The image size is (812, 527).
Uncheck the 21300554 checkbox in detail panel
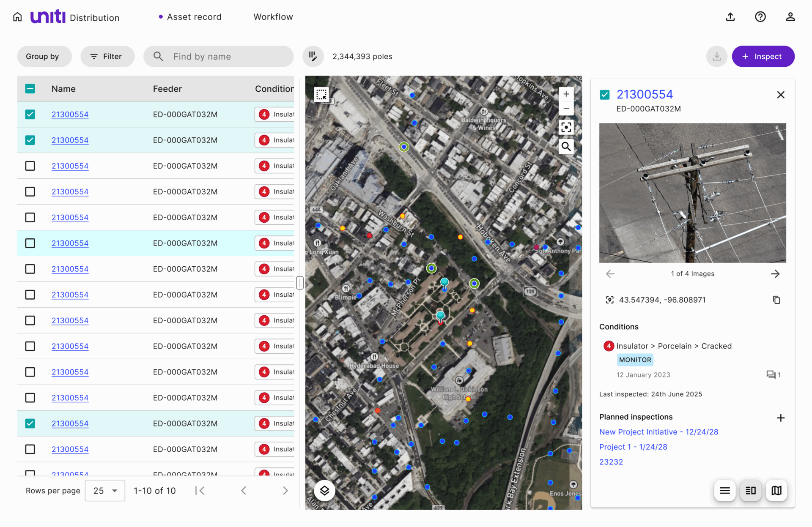(x=605, y=95)
